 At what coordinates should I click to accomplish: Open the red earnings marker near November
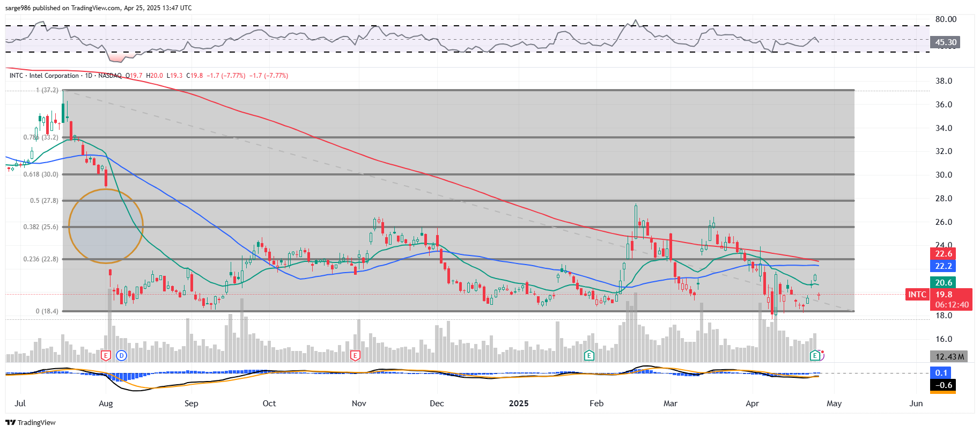(x=355, y=355)
